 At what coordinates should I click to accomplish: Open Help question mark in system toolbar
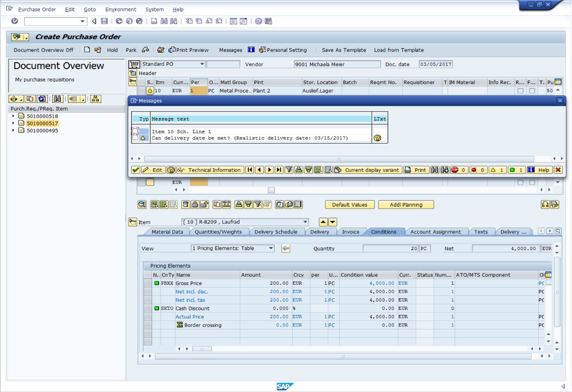(x=258, y=21)
